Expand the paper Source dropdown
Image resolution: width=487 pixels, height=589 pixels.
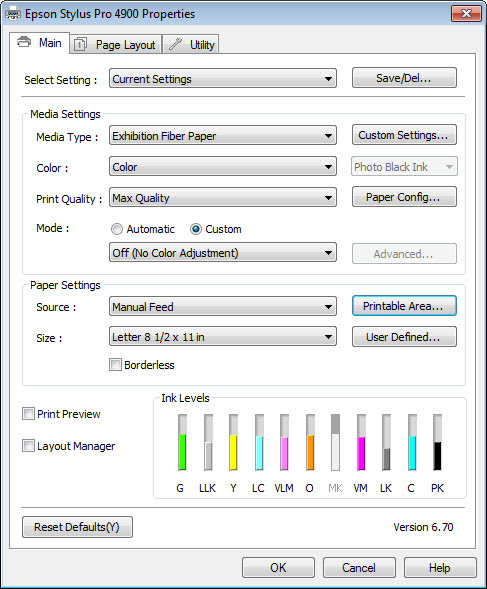[x=223, y=307]
